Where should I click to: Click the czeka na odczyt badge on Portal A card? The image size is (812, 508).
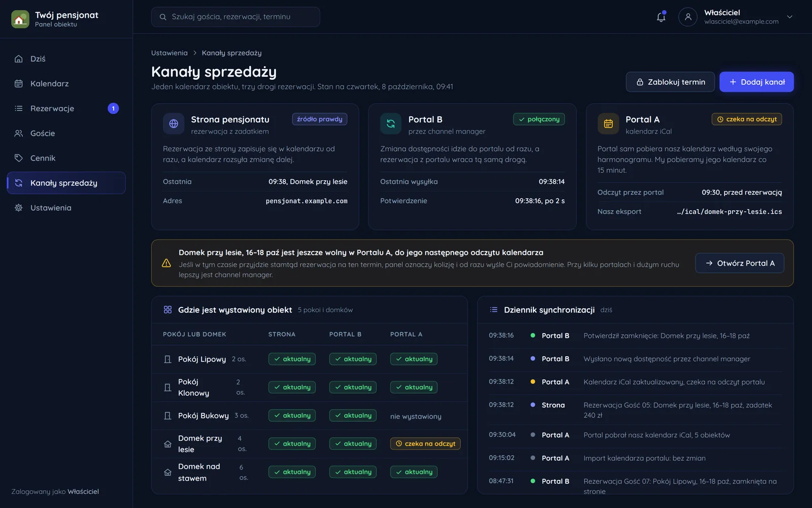tap(747, 119)
